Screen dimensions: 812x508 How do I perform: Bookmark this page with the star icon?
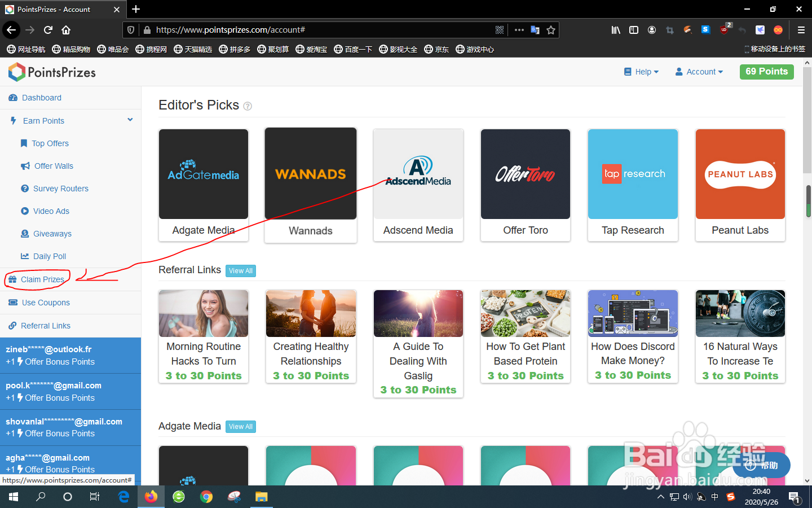tap(551, 30)
